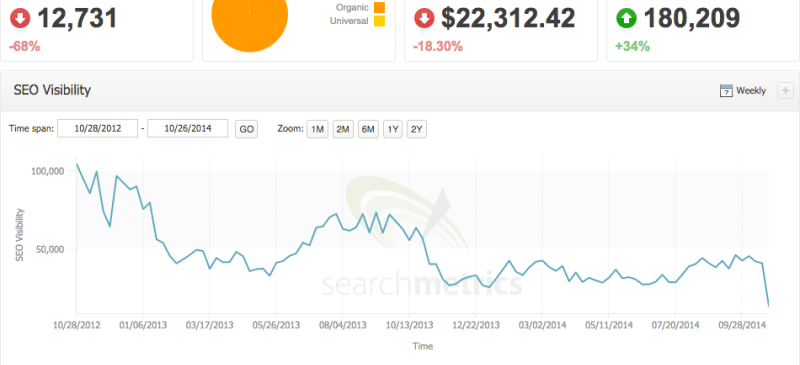
Task: Click the 12/22/2013 x-axis label
Action: click(476, 326)
